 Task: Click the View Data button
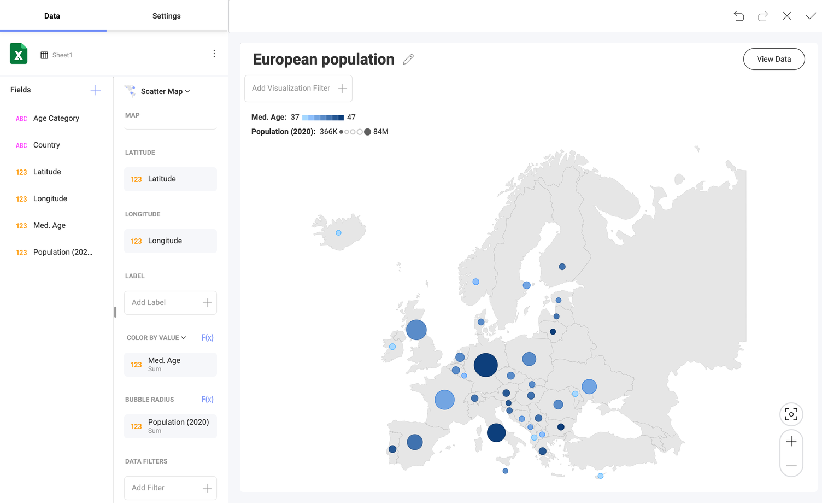[x=774, y=59]
